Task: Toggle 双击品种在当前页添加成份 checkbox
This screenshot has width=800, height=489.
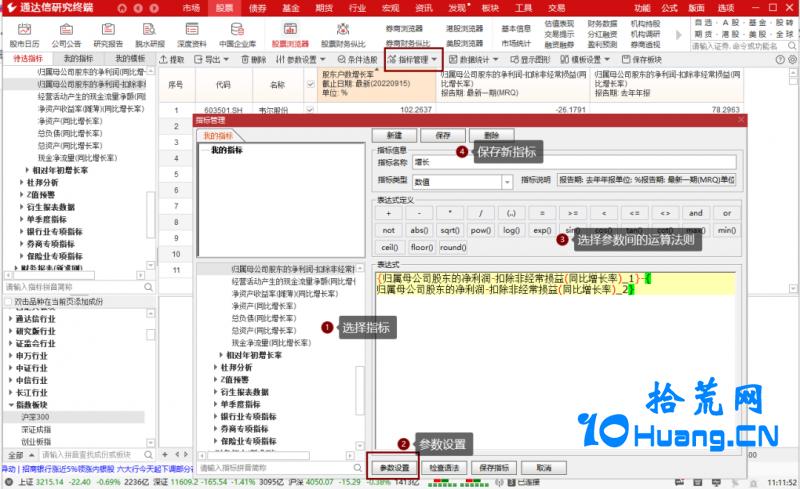Action: (8, 302)
